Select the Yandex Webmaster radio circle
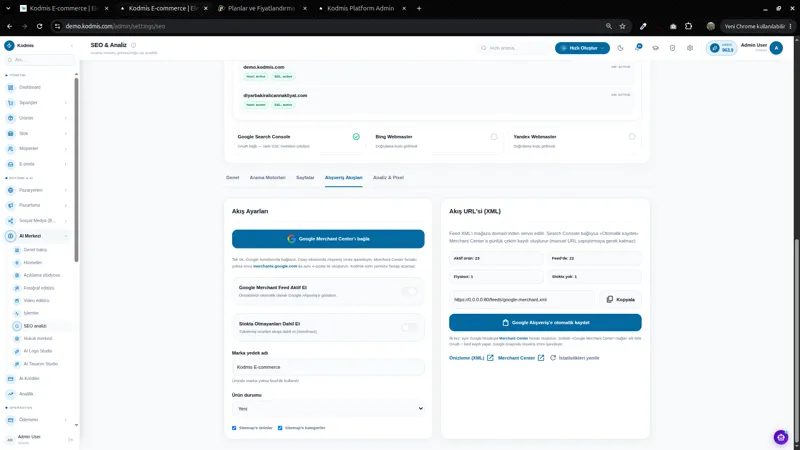Viewport: 800px width, 450px height. (x=632, y=137)
